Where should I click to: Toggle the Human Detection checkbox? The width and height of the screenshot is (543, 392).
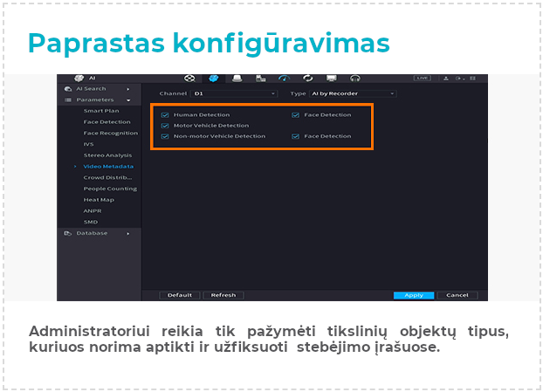(165, 115)
